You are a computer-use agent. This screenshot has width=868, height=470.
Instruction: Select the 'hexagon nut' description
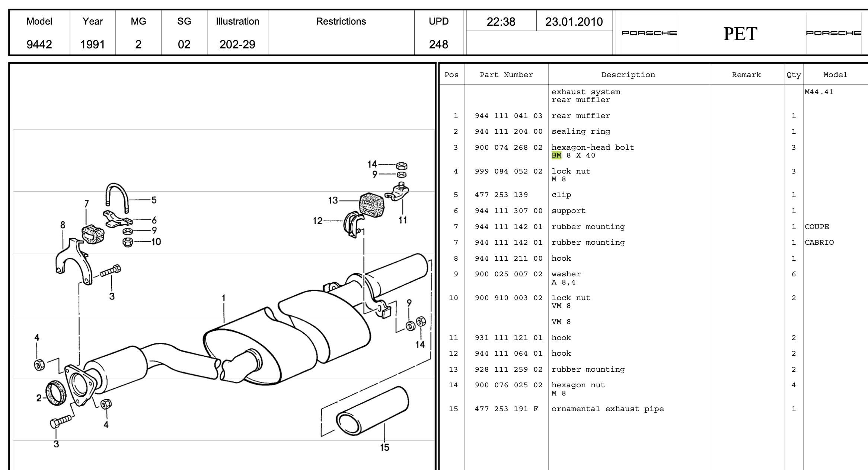pyautogui.click(x=578, y=385)
